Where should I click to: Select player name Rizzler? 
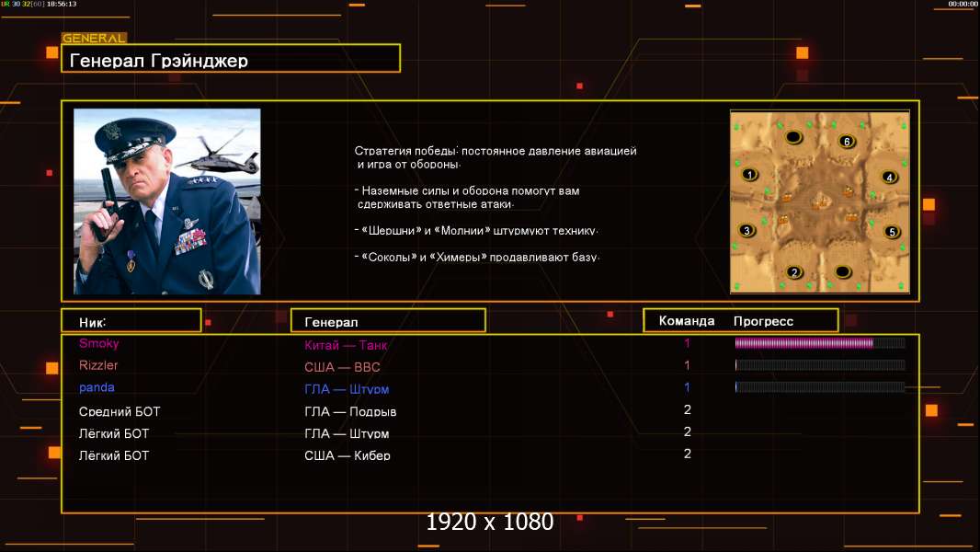pos(98,365)
